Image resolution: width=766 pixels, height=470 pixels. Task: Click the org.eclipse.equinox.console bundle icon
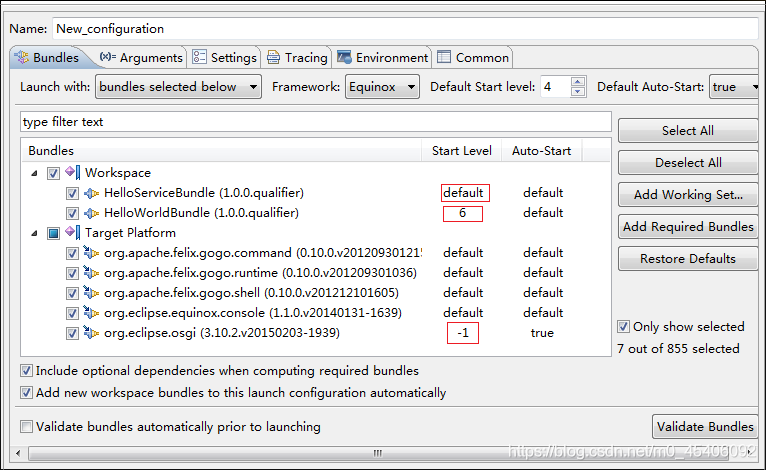point(91,313)
